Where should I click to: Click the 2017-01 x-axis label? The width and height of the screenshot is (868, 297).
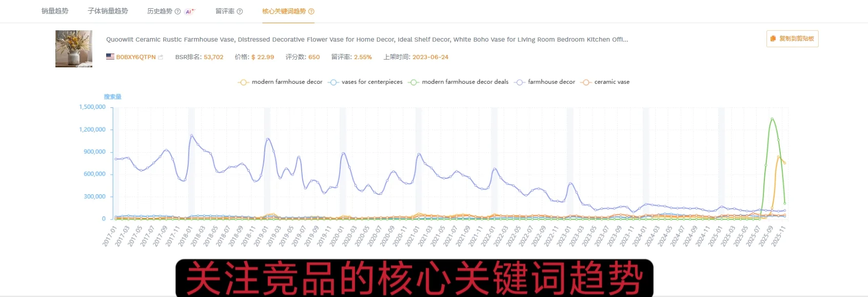click(x=110, y=236)
